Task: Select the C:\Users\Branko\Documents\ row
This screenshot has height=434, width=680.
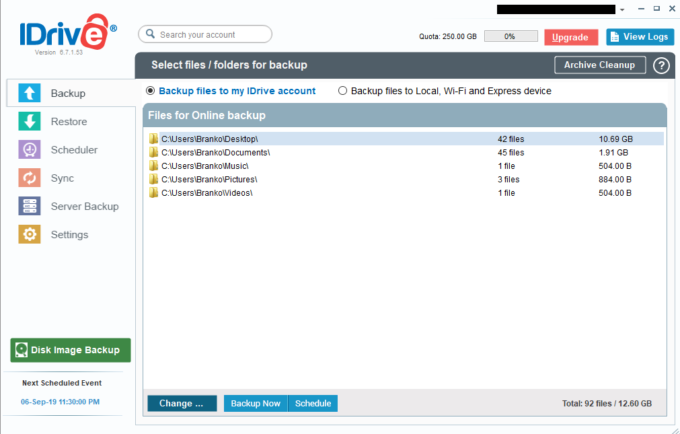Action: click(406, 152)
